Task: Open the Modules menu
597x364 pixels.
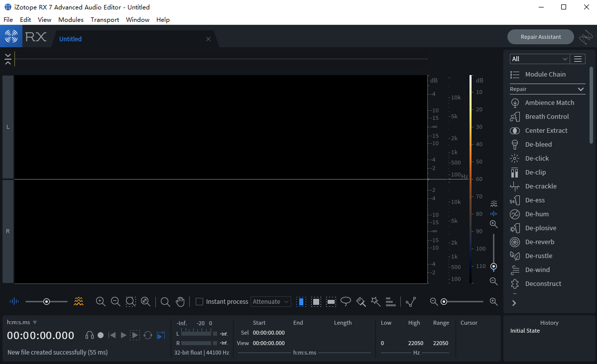Action: pyautogui.click(x=71, y=19)
